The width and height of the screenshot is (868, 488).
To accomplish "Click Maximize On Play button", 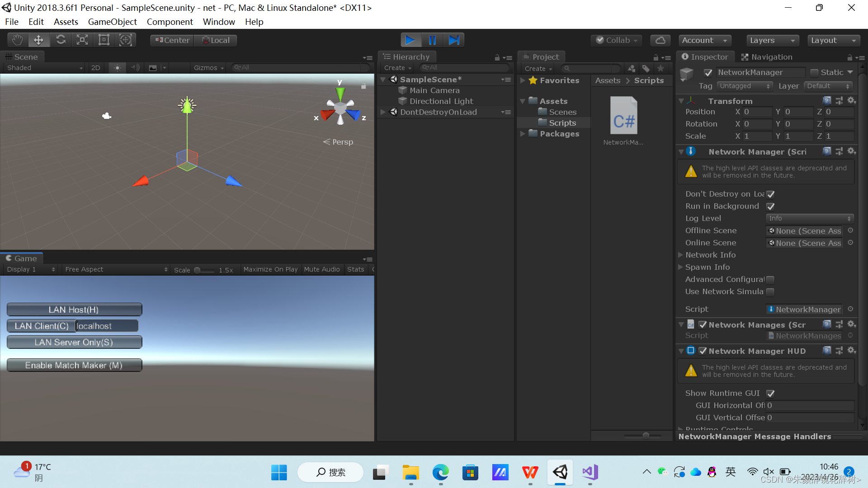I will 270,269.
